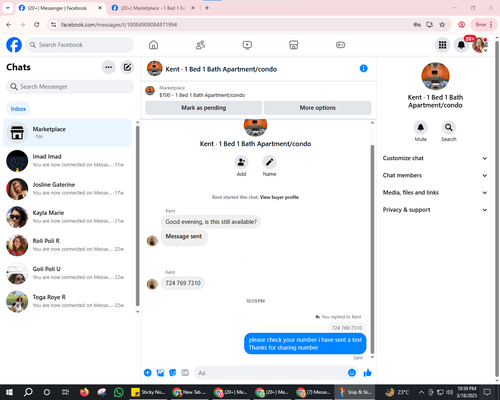Screen dimensions: 500x400
Task: Click message bubble '724 769 7310' from Kent
Action: click(183, 283)
